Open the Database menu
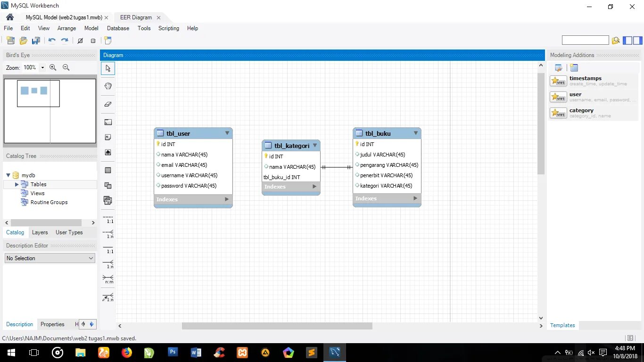Screen dimensions: 644x362 pos(118,28)
